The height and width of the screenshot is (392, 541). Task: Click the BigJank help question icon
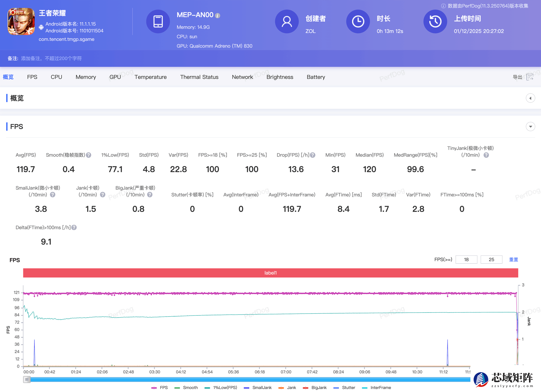(x=150, y=195)
